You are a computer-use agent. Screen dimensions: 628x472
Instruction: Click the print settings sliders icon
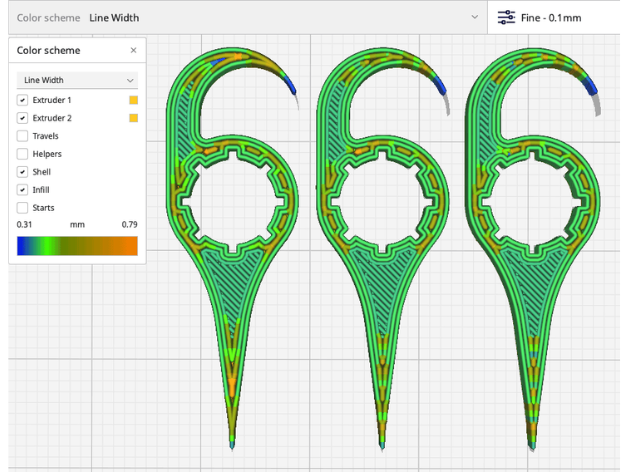point(506,18)
